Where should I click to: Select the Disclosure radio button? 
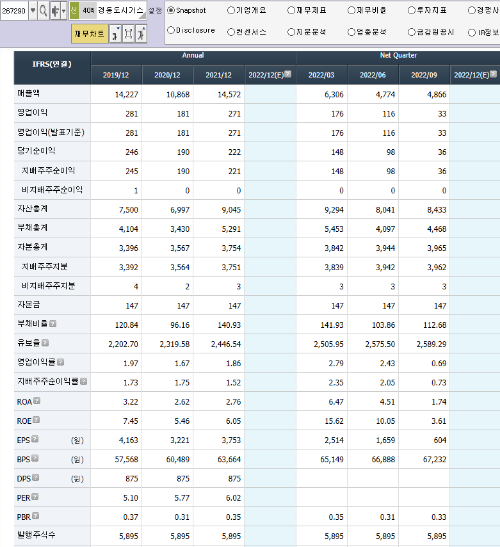[171, 30]
